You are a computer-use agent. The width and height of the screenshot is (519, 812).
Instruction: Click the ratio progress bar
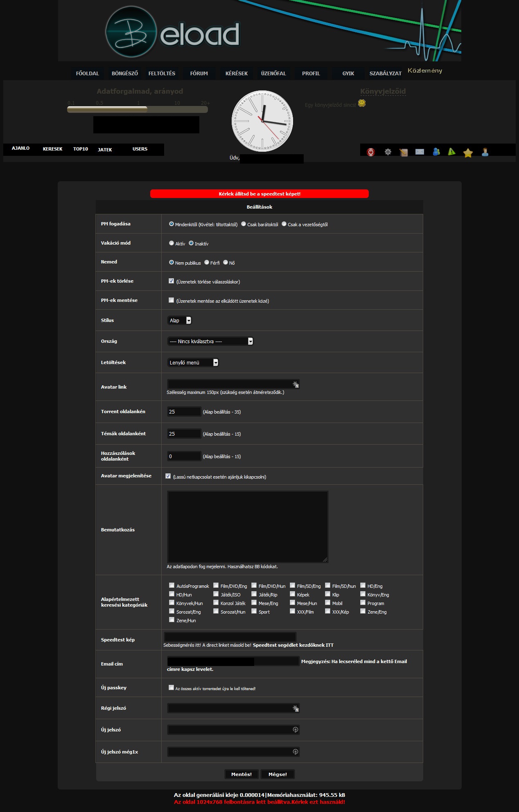coord(138,109)
